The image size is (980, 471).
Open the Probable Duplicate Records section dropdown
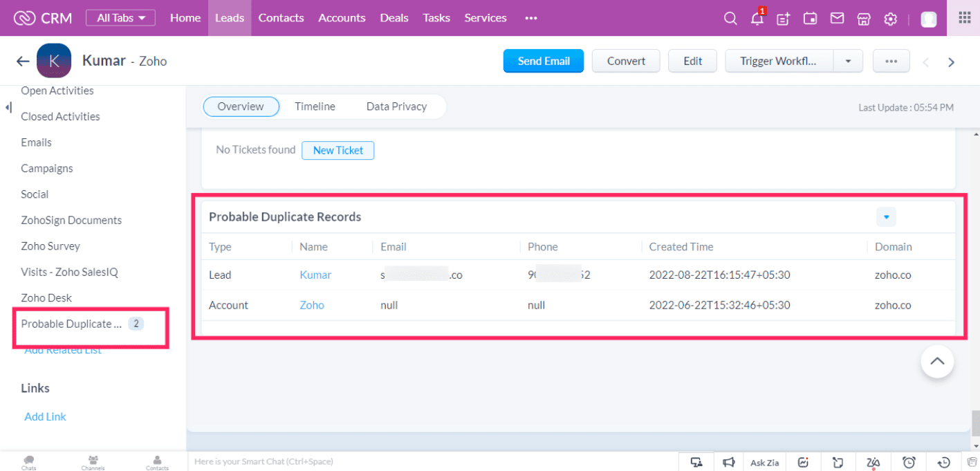coord(886,217)
